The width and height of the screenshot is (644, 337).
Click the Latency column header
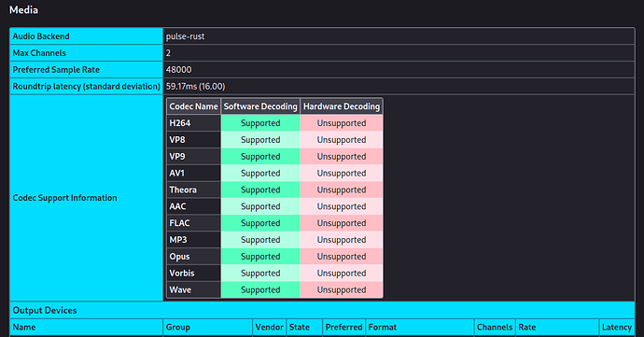point(617,327)
